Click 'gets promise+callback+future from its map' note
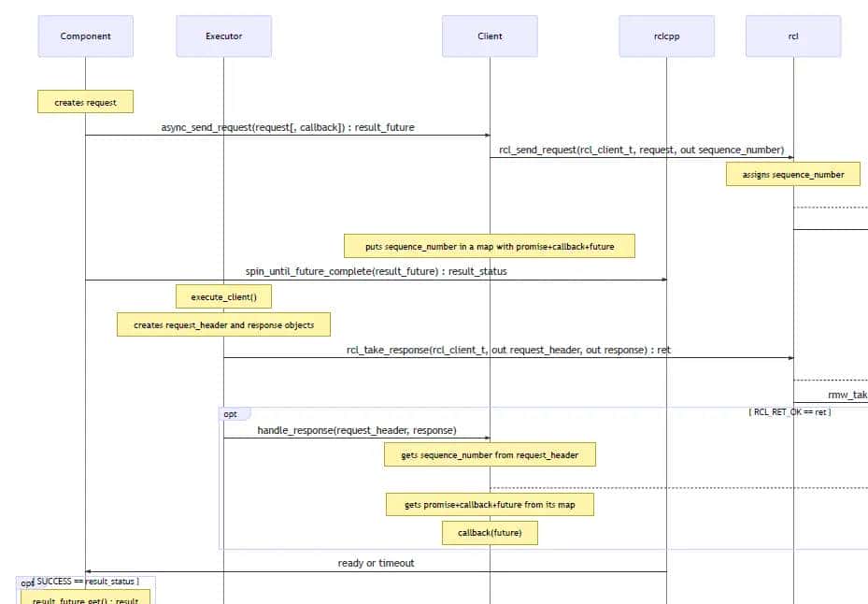The height and width of the screenshot is (604, 868). [490, 504]
